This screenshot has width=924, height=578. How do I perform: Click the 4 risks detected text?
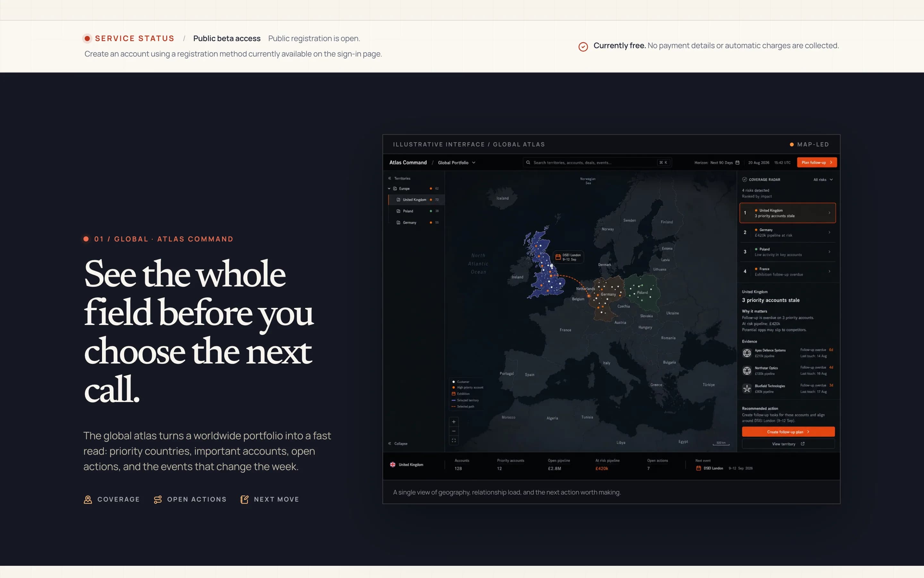(x=756, y=190)
